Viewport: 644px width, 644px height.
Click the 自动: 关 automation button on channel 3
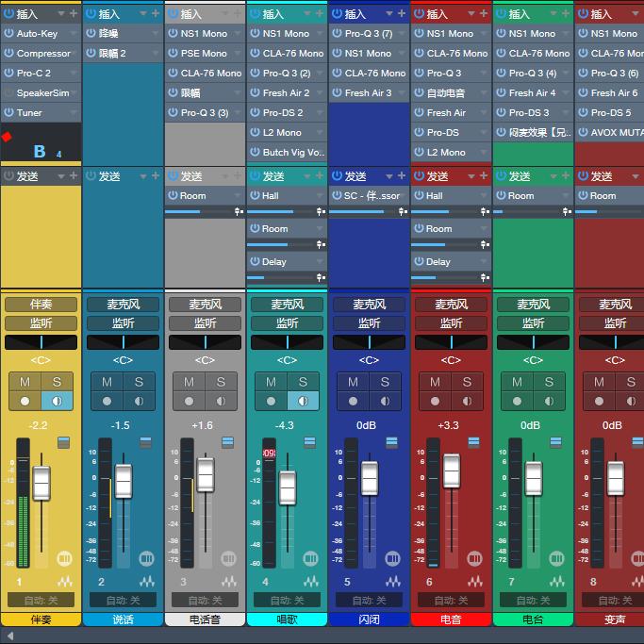205,601
